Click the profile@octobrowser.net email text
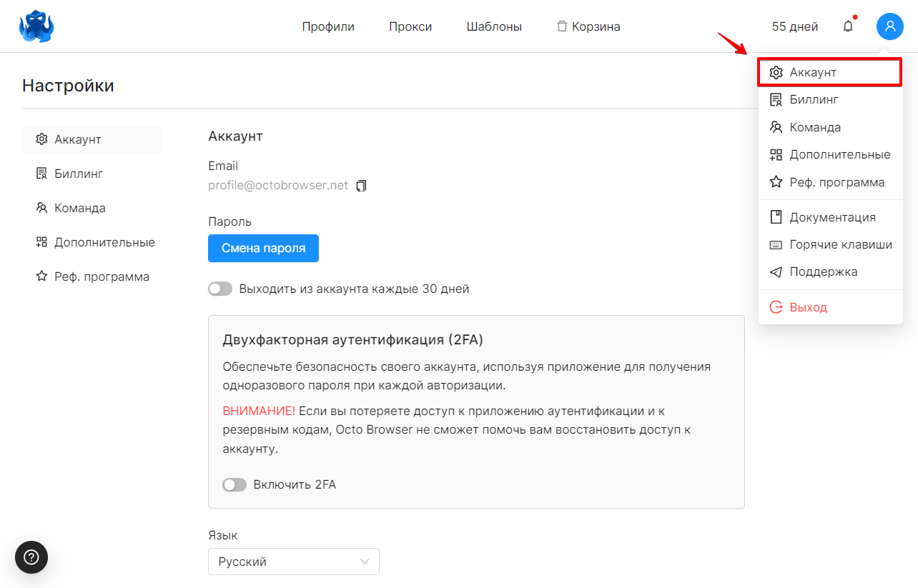This screenshot has height=588, width=918. 278,186
